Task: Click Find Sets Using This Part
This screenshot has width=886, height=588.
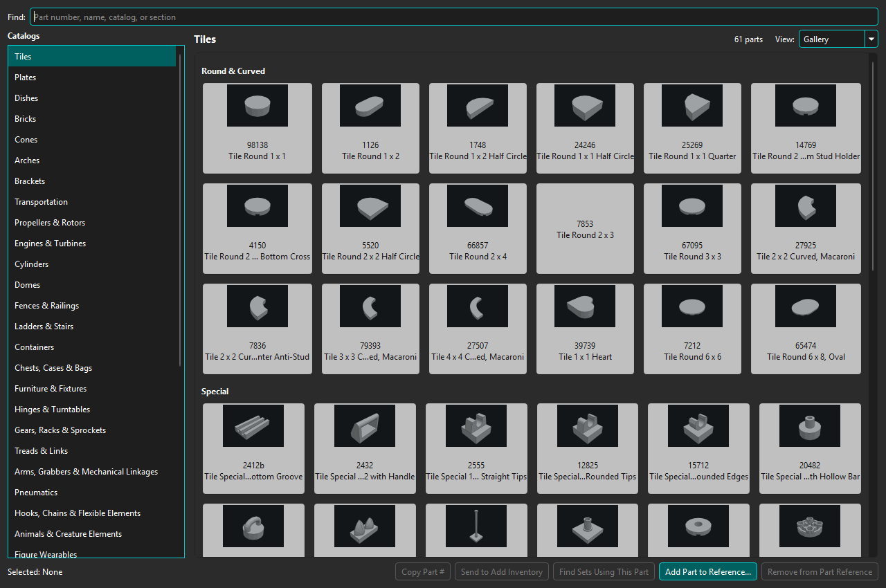Action: 604,572
